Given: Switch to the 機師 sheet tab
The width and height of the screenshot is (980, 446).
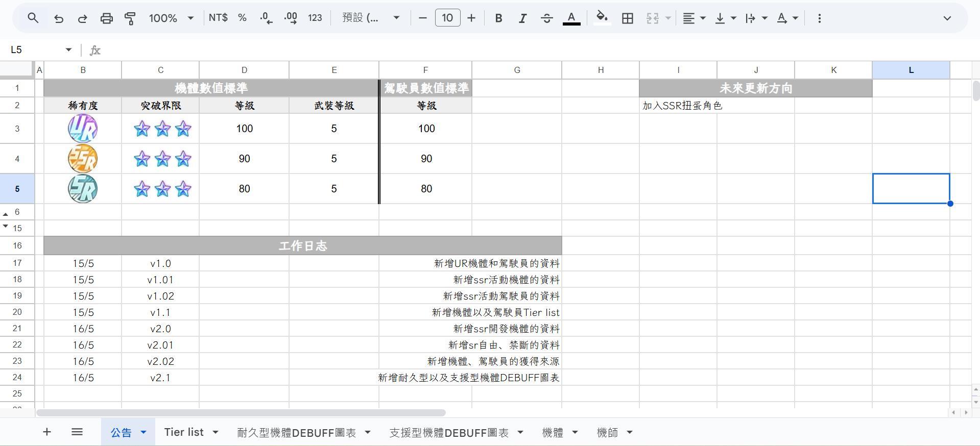Looking at the screenshot, I should click(x=607, y=432).
